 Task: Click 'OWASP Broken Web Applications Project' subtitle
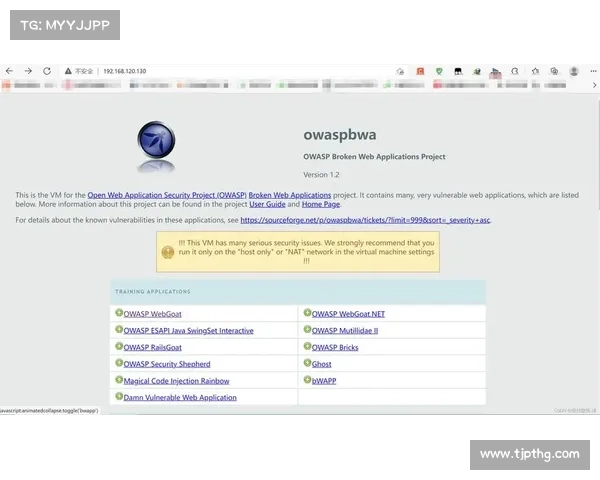374,157
